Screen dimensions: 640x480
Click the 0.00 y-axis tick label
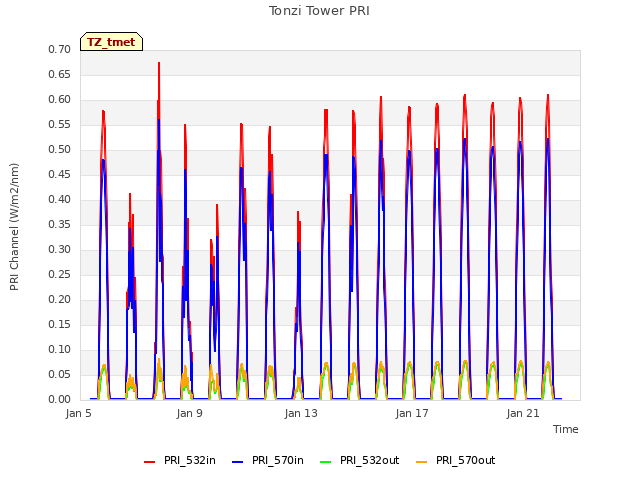coord(60,400)
